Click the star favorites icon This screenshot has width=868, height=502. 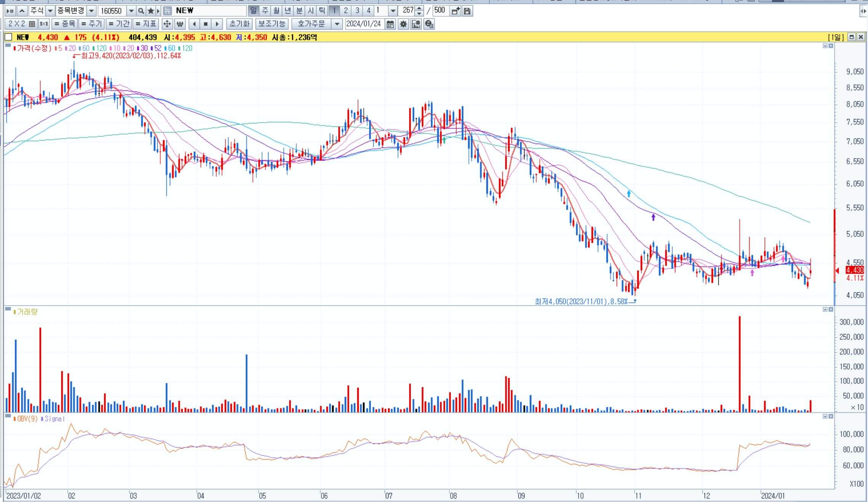click(x=151, y=11)
